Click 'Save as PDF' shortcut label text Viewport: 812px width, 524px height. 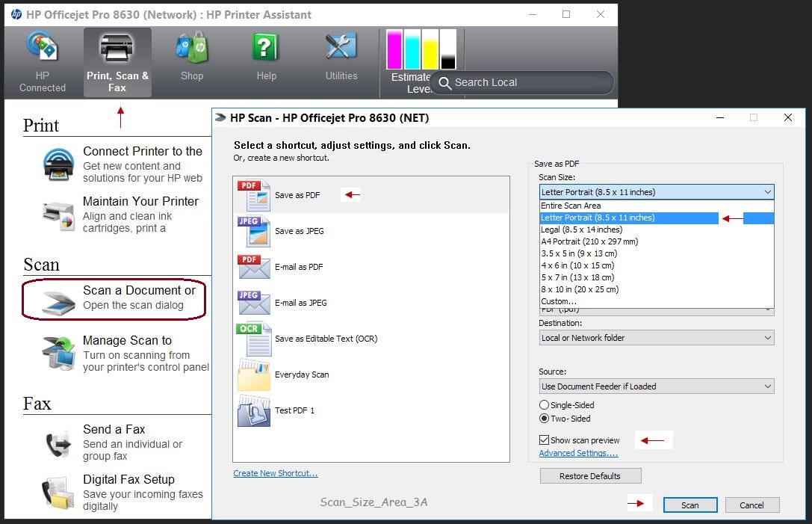297,195
